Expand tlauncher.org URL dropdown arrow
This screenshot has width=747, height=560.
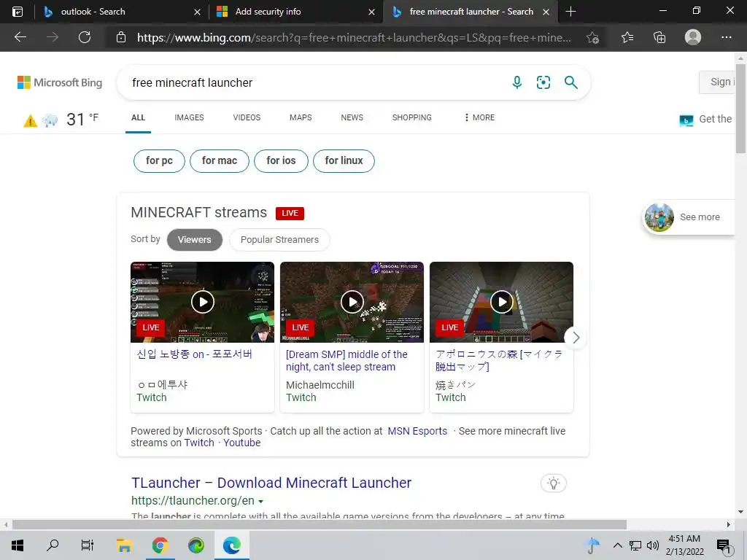(x=260, y=502)
